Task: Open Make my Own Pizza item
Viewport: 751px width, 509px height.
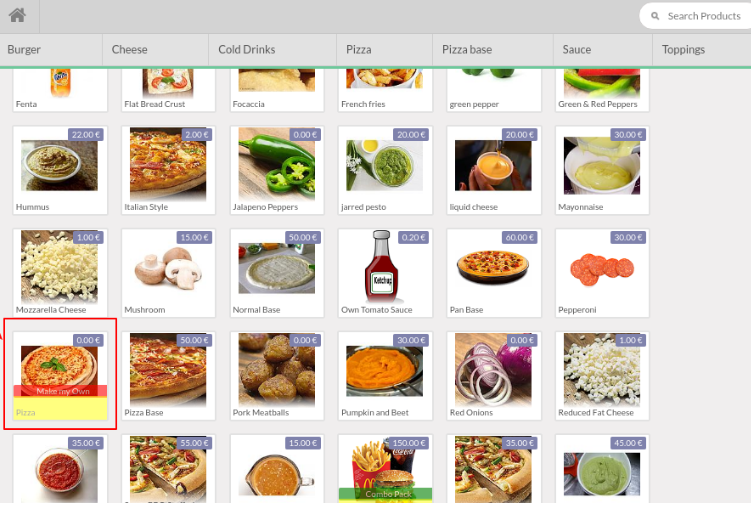Action: click(x=60, y=376)
